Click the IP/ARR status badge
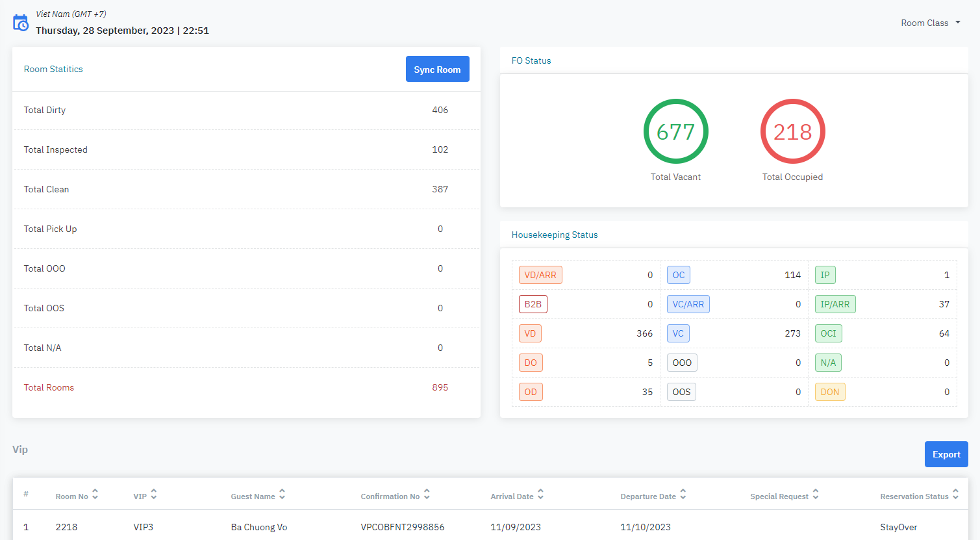Screen dimensions: 980x540 835,304
